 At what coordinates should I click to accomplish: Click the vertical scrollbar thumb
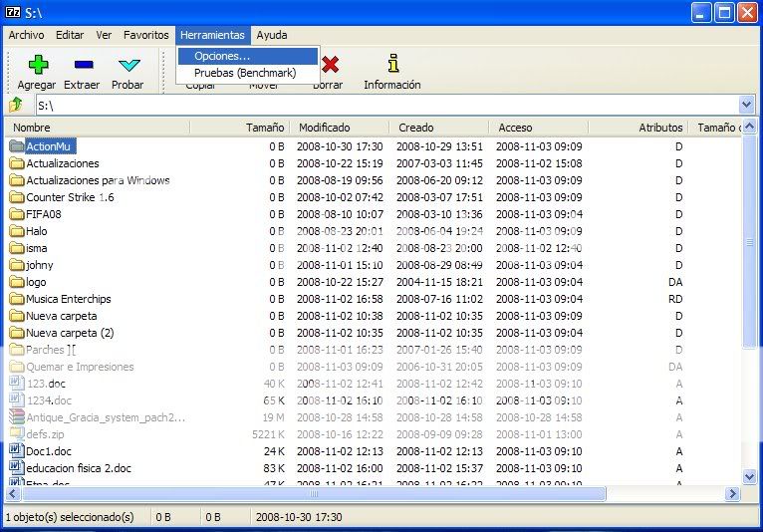750,241
